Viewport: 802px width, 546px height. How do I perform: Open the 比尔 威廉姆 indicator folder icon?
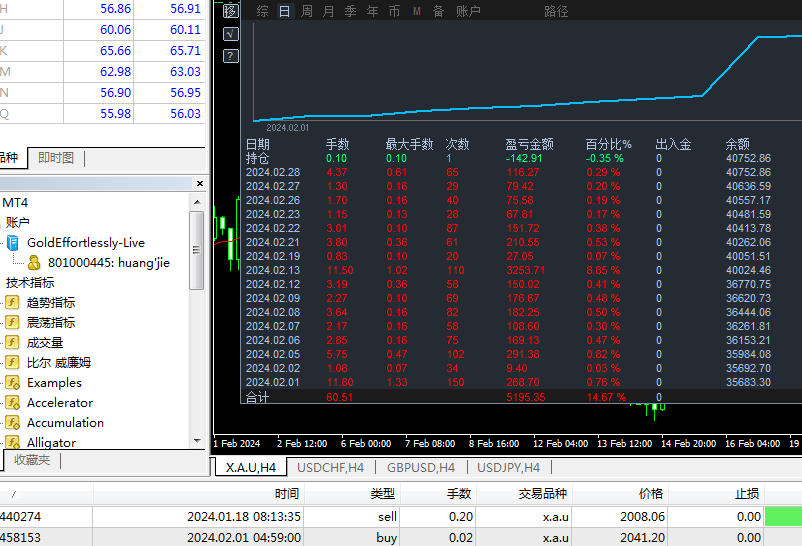tap(12, 362)
